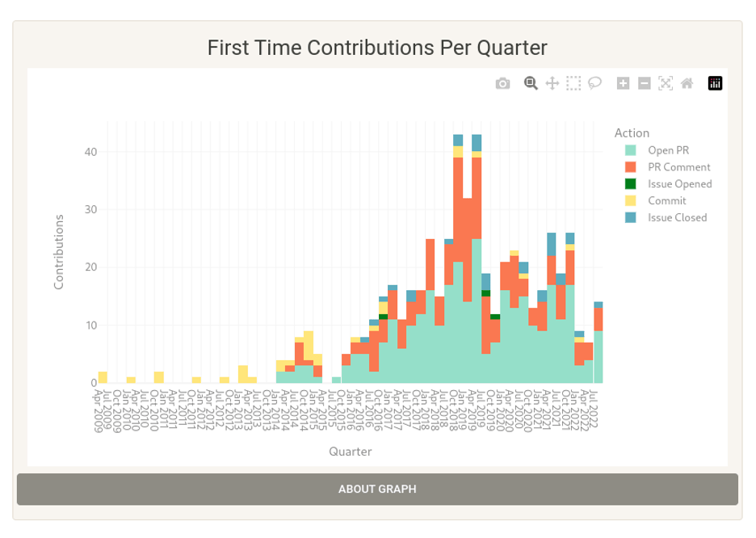Screen dimensions: 756x538
Task: Hide the PR Comment series via legend
Action: (678, 166)
